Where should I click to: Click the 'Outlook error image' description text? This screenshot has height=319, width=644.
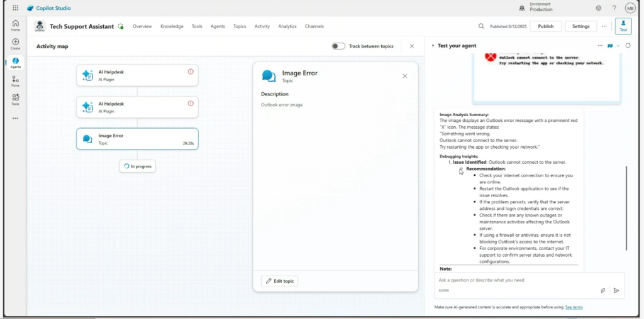tap(282, 105)
